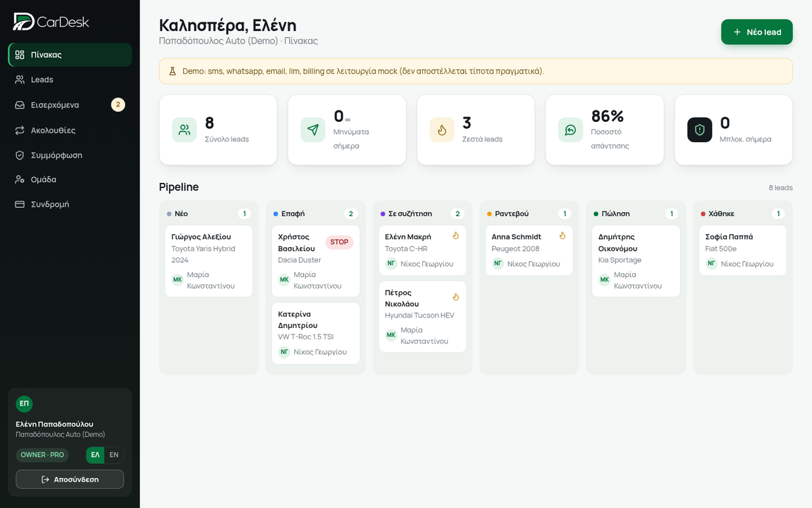The width and height of the screenshot is (812, 508).
Task: Create a Νέο lead
Action: click(757, 32)
